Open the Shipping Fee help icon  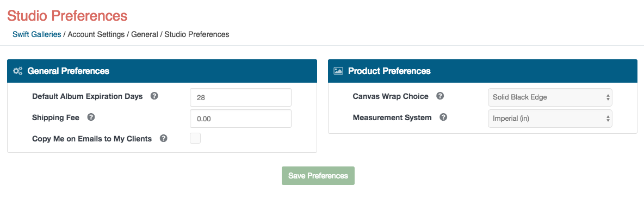click(91, 117)
